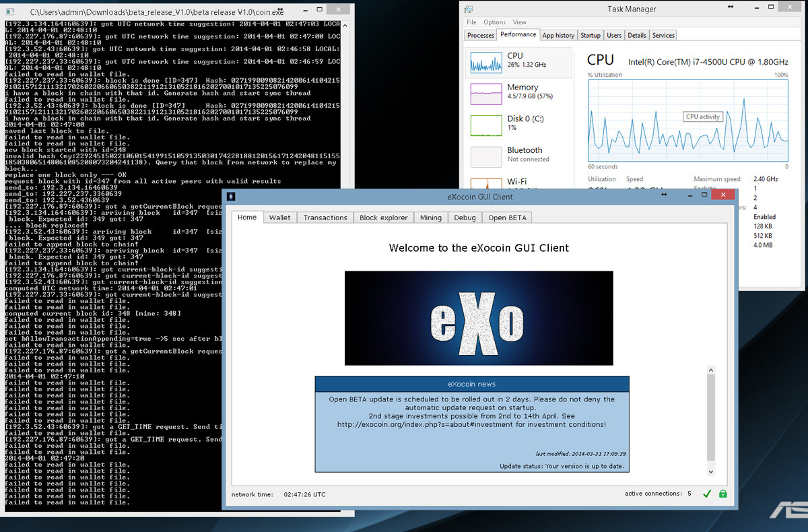Open the Wallet tab

[x=280, y=218]
